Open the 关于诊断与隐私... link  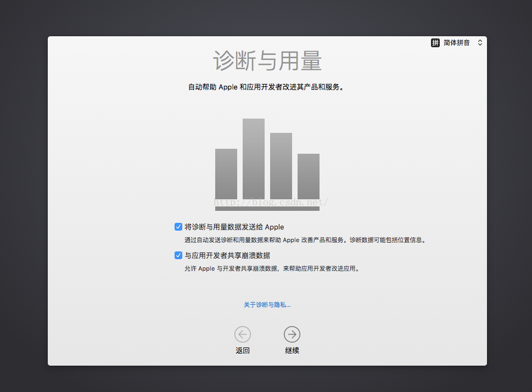[x=267, y=305]
